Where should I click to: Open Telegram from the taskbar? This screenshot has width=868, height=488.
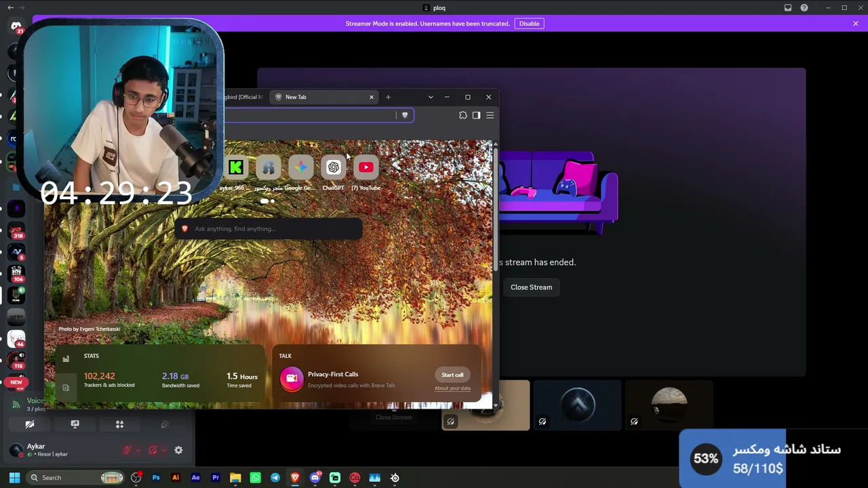(x=275, y=478)
